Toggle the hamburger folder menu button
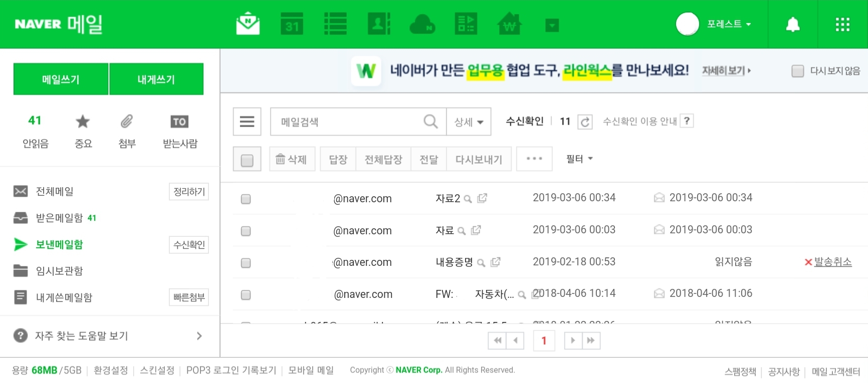The width and height of the screenshot is (868, 383). click(x=247, y=122)
